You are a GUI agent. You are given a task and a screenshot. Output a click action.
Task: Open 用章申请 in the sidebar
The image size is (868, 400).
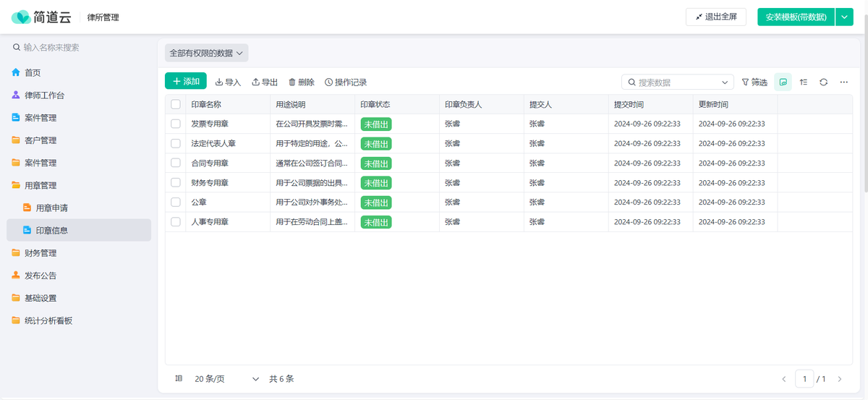point(51,208)
